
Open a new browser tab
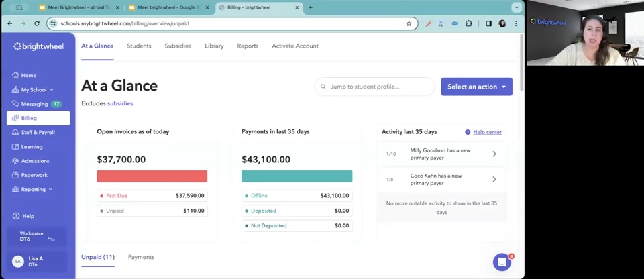click(x=310, y=7)
